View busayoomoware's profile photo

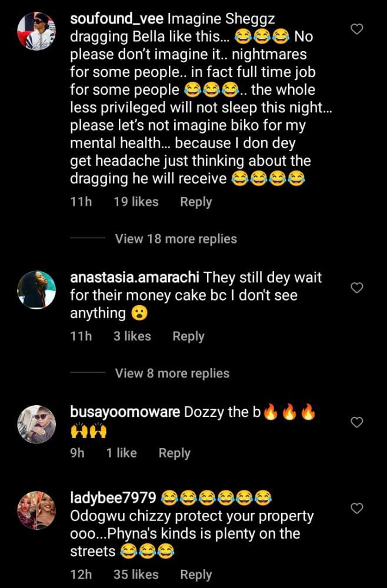pos(36,424)
